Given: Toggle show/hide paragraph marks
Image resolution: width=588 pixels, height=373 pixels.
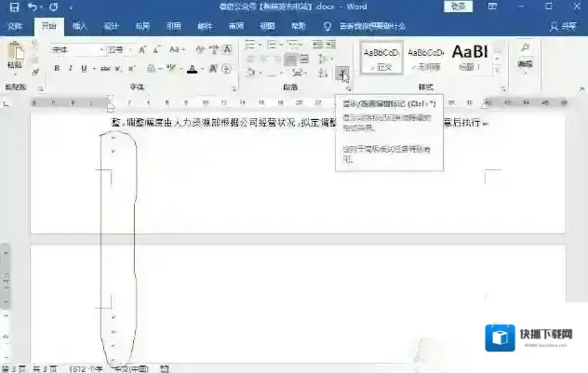Looking at the screenshot, I should pos(342,73).
